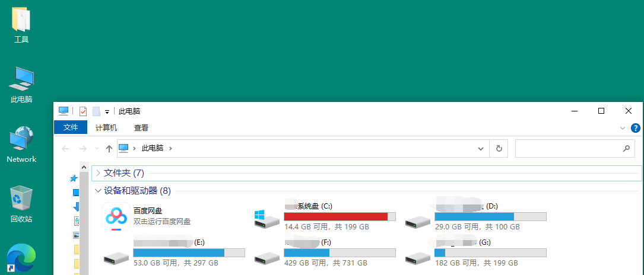This screenshot has height=275, width=644.
Task: Open the quick access toolbar customize arrow
Action: pyautogui.click(x=107, y=111)
